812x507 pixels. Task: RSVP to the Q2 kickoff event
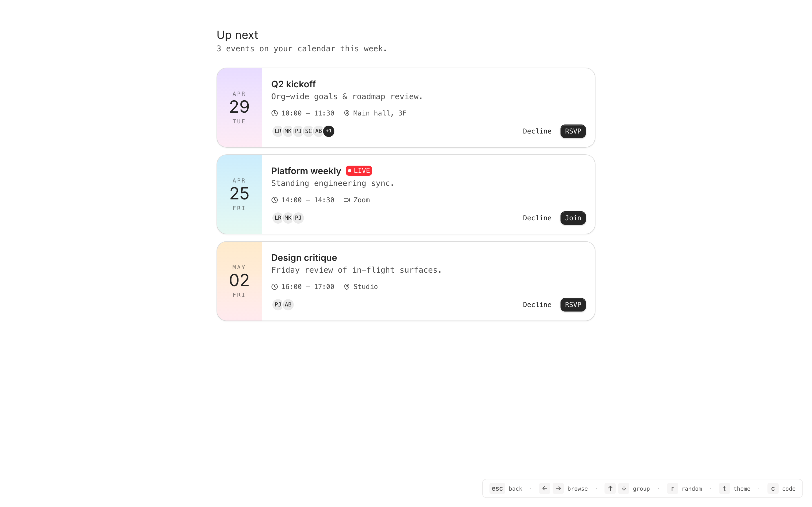pos(573,131)
